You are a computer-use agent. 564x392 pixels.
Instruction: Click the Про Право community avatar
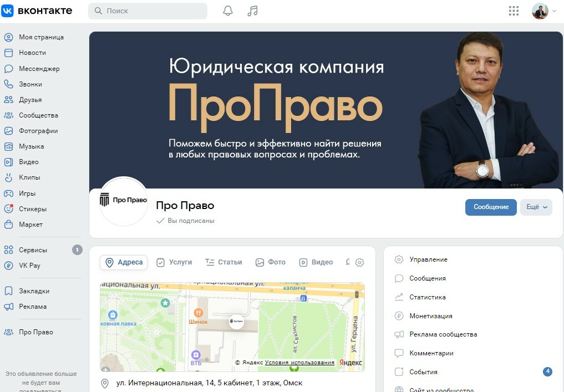[123, 201]
